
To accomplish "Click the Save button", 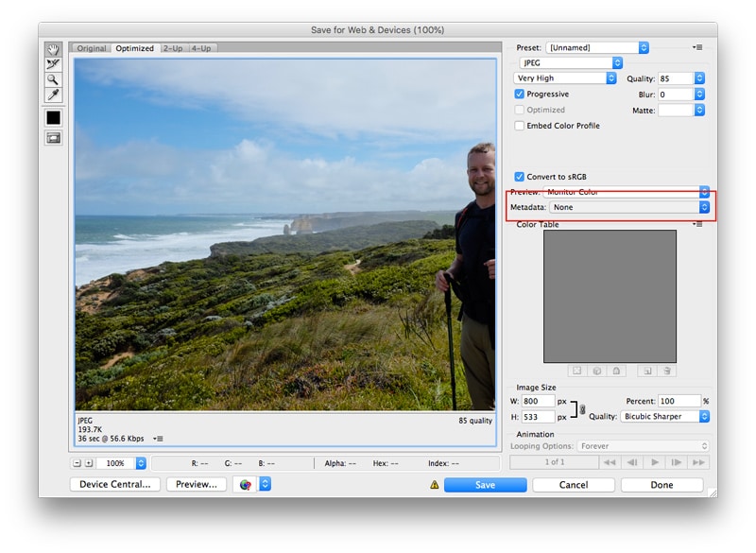I will pyautogui.click(x=485, y=485).
